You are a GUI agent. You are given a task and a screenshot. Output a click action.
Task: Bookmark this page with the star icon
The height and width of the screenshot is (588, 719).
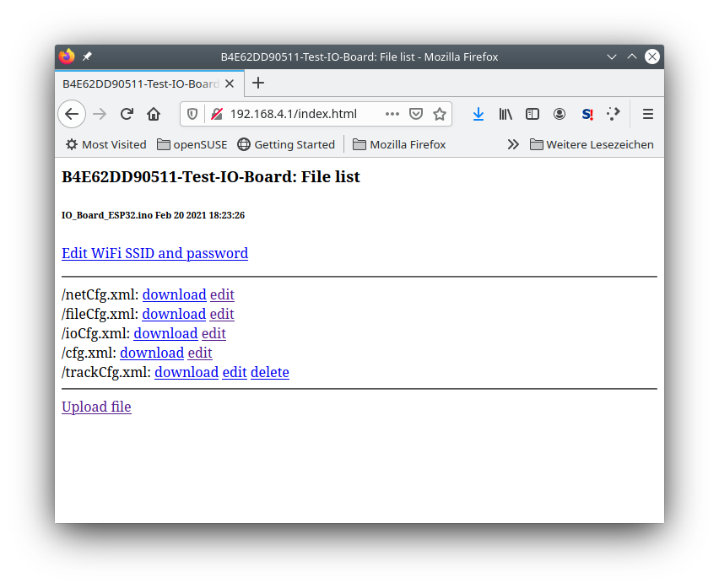pyautogui.click(x=440, y=114)
